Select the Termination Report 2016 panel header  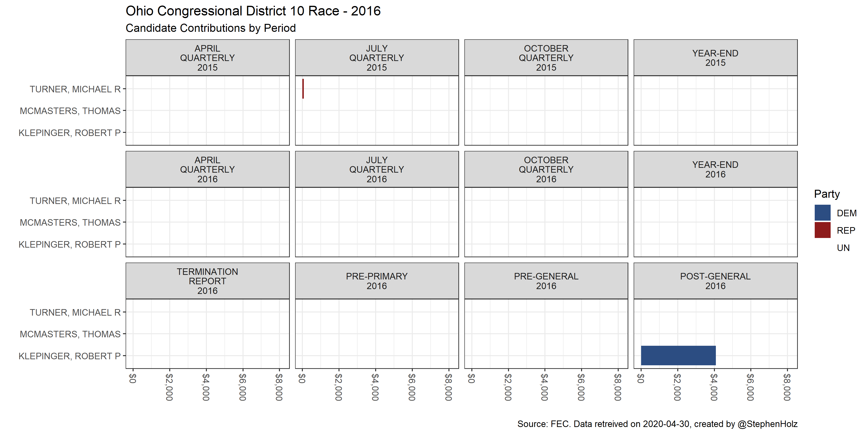(x=207, y=281)
